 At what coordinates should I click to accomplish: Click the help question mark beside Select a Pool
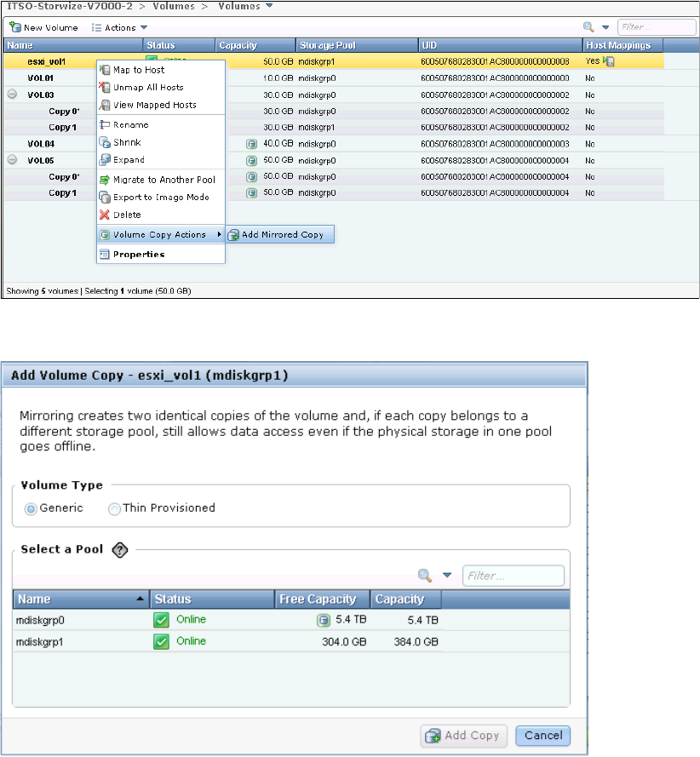point(119,550)
